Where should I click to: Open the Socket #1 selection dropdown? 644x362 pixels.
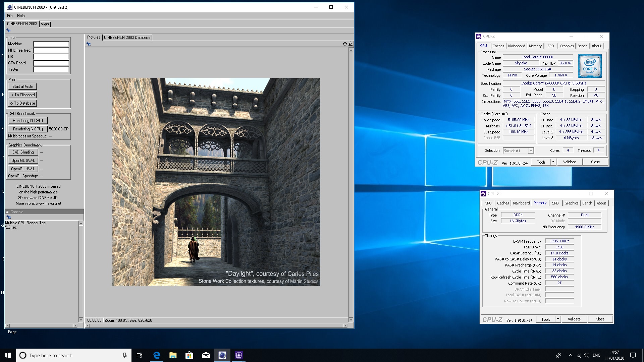pos(518,151)
